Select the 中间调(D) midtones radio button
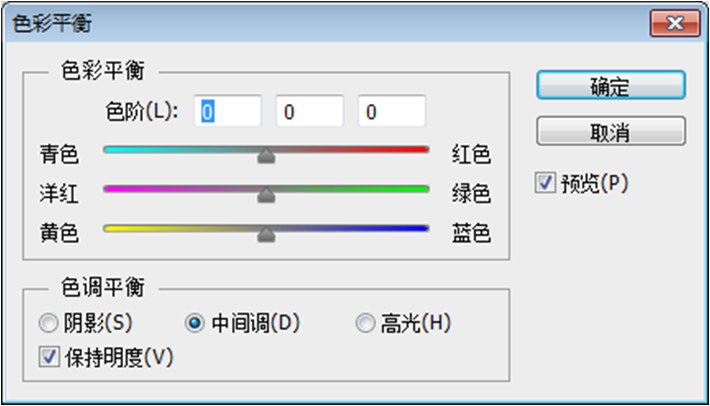The image size is (710, 406). click(x=195, y=323)
